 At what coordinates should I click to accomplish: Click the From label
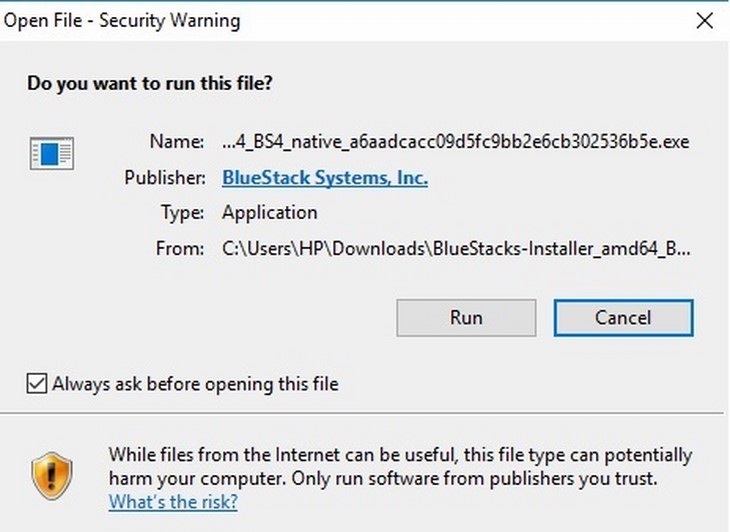(x=180, y=249)
